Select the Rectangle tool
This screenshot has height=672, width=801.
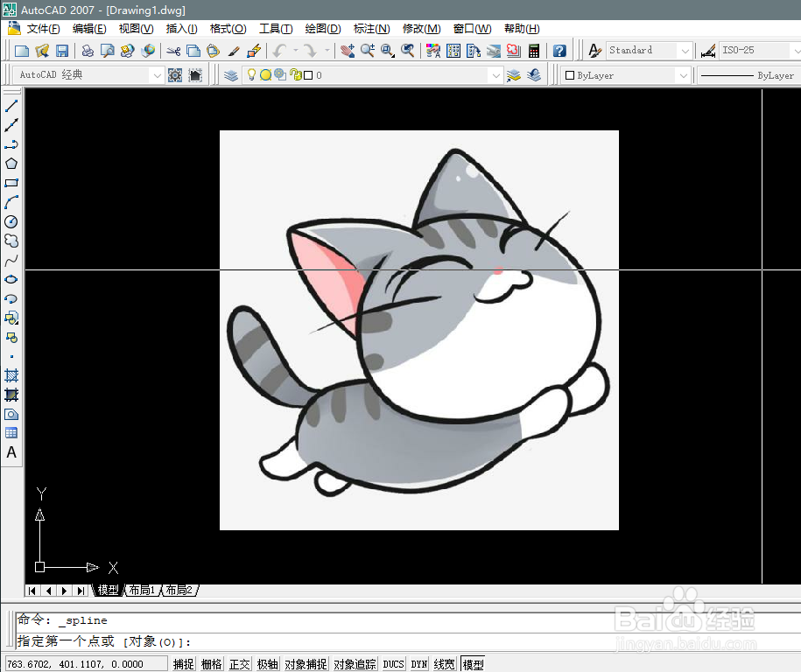11,183
